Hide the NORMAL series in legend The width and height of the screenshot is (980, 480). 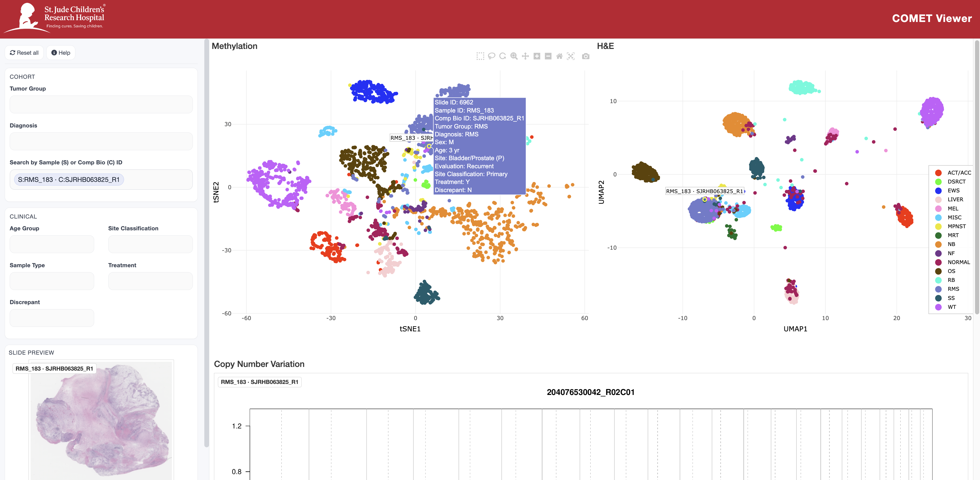point(958,262)
